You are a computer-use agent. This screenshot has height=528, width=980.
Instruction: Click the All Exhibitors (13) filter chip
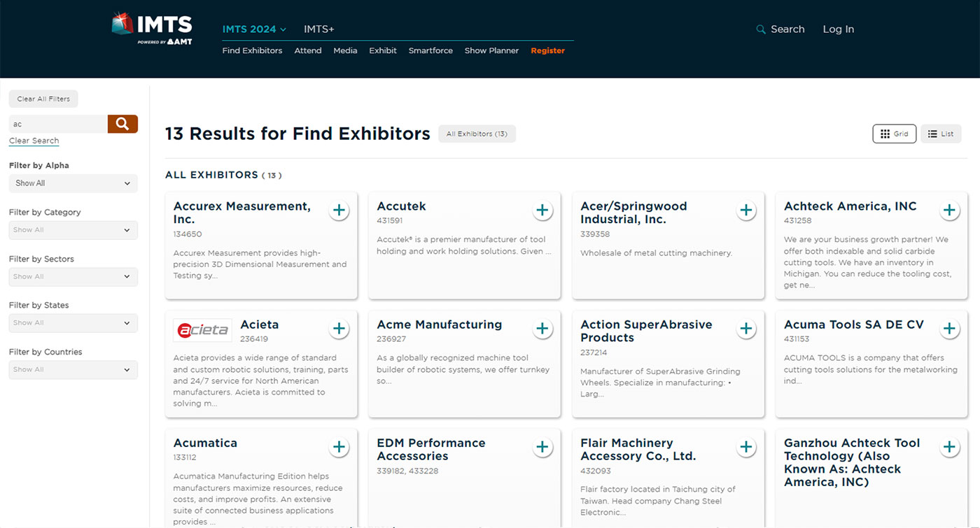click(x=477, y=134)
